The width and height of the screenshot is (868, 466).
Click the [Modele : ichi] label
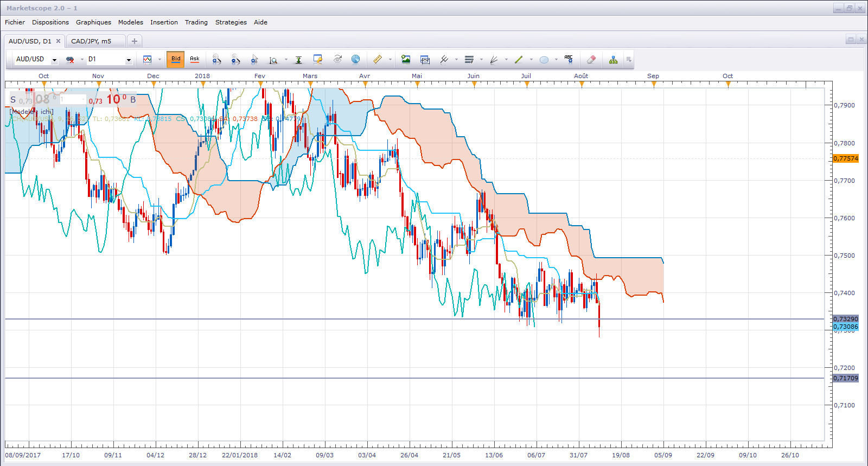point(31,112)
